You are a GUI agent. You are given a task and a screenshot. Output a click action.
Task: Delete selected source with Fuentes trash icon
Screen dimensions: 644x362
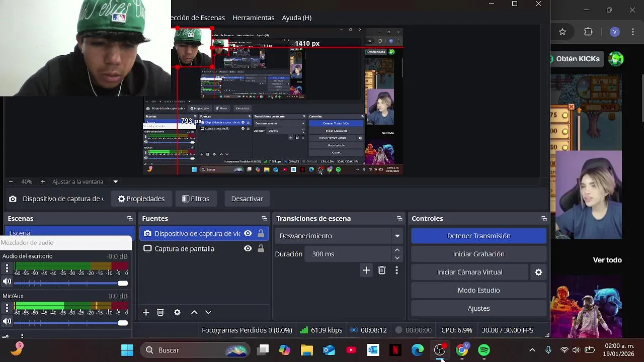[160, 312]
